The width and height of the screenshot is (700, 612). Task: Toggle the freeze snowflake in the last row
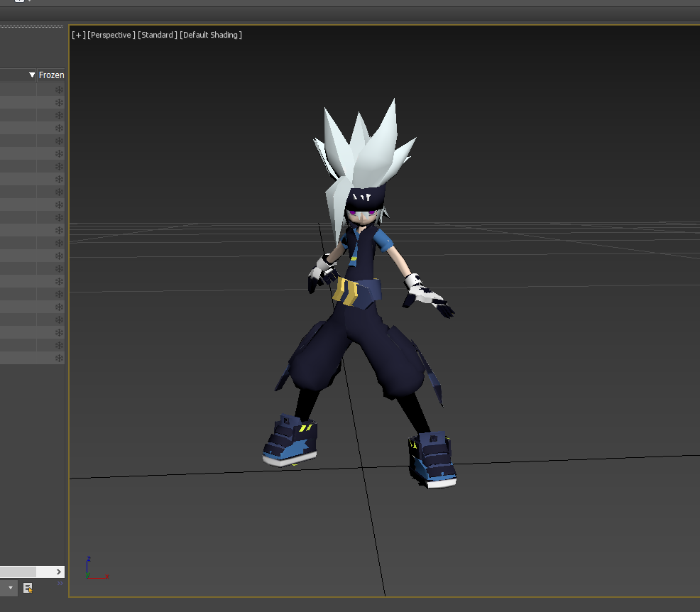click(60, 359)
